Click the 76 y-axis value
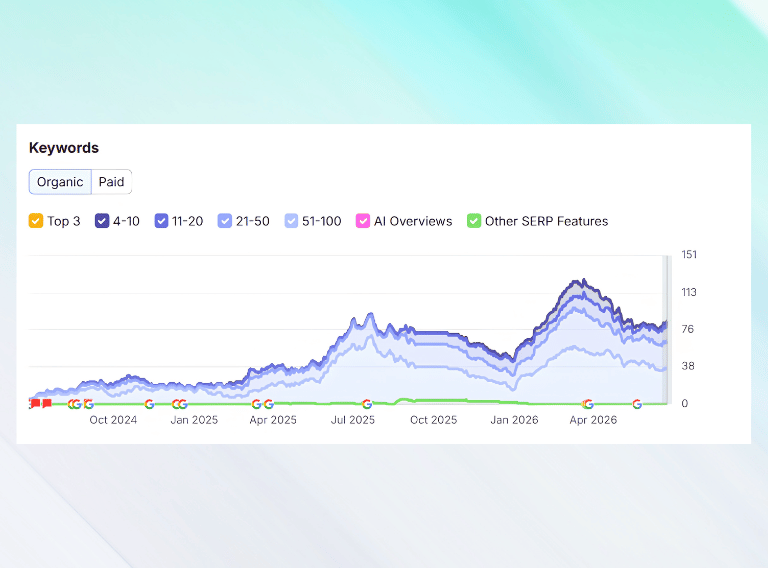 pyautogui.click(x=688, y=329)
